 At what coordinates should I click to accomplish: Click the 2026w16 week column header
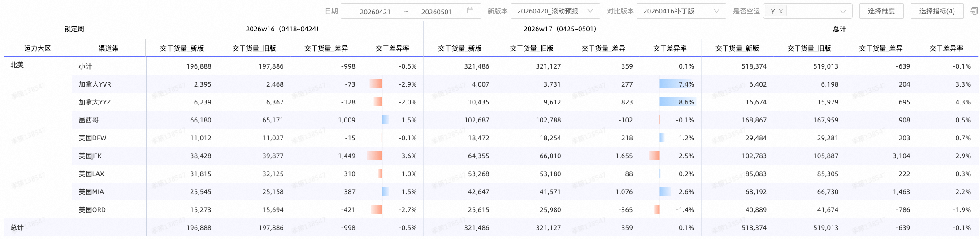click(x=282, y=29)
